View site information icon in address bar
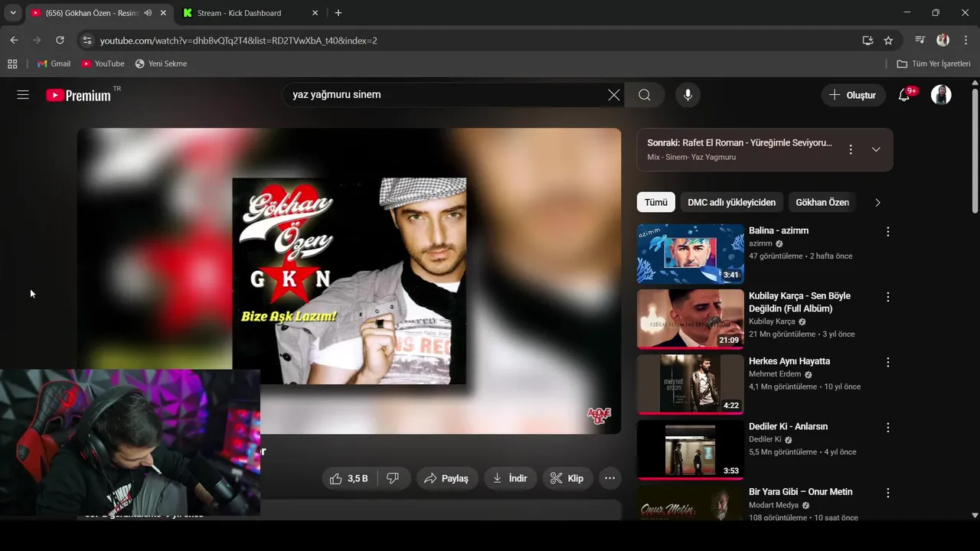 [x=87, y=40]
